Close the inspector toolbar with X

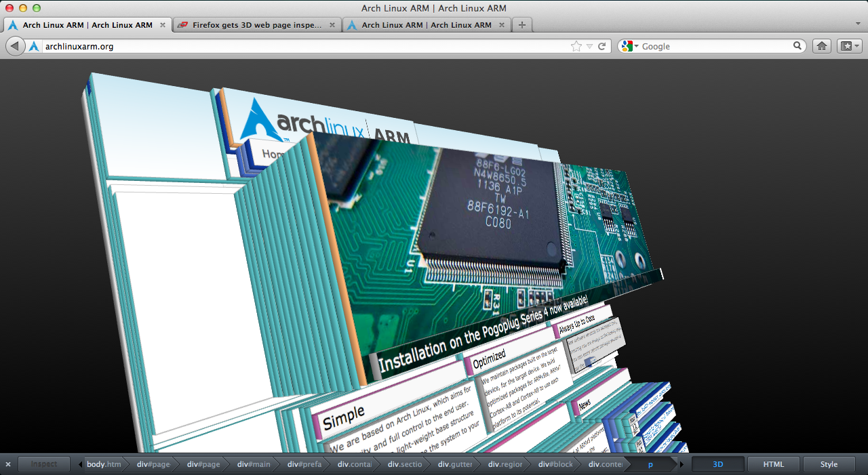[8, 464]
